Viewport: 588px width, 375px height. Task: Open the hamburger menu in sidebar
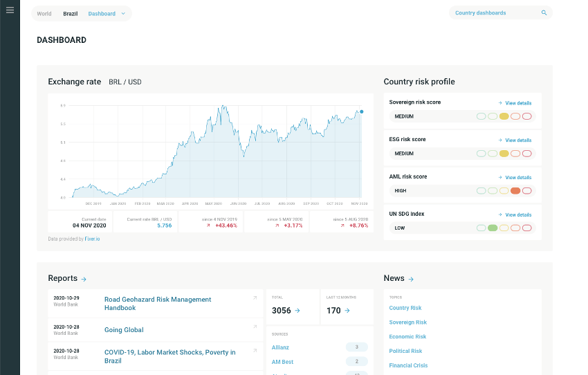10,10
